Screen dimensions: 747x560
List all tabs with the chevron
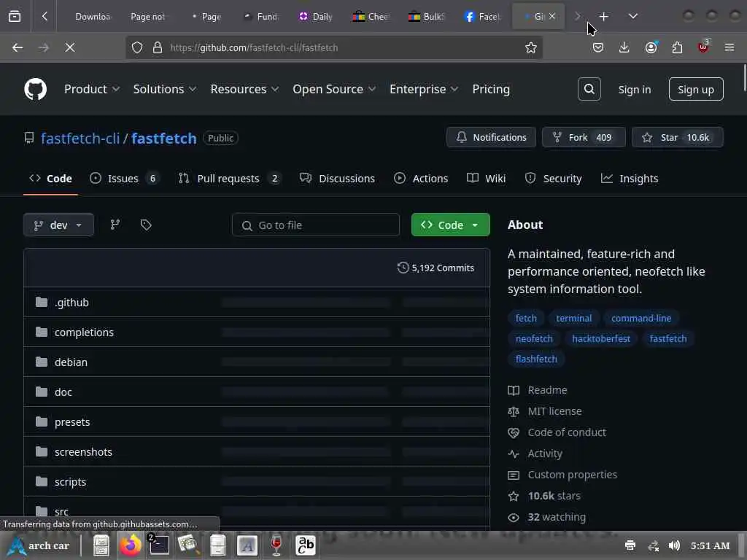point(632,17)
